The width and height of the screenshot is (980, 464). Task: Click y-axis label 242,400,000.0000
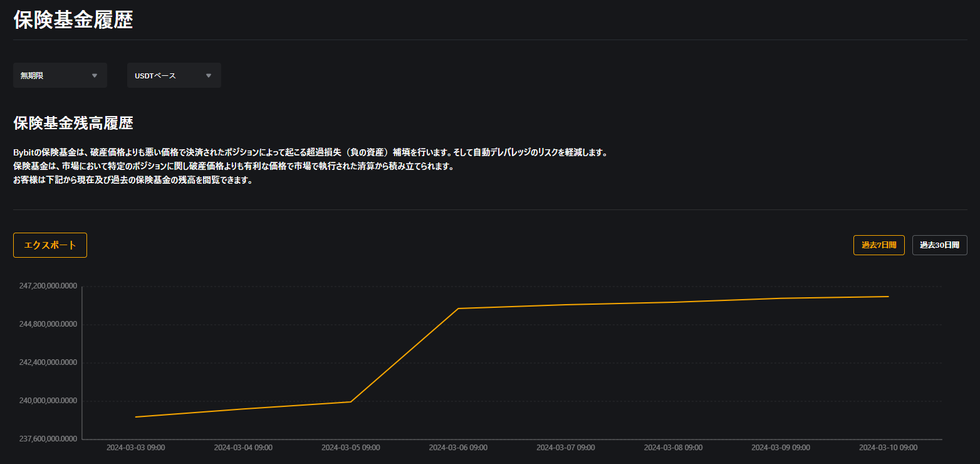48,362
